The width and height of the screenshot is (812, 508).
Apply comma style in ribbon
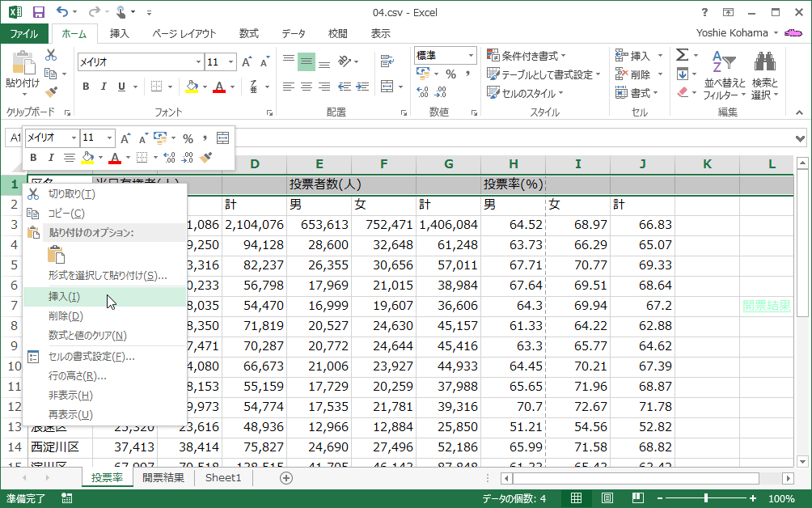point(467,74)
